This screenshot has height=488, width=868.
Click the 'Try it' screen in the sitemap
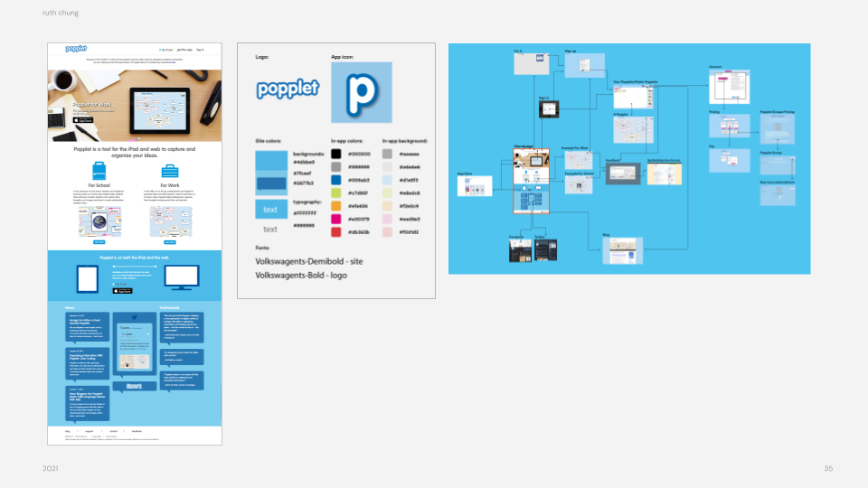click(532, 64)
